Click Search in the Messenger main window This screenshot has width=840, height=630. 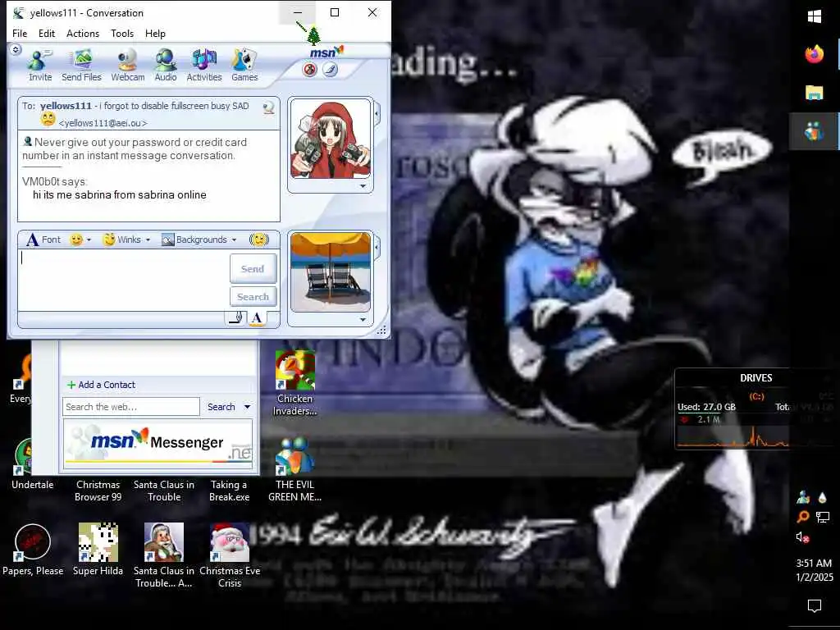pyautogui.click(x=221, y=407)
